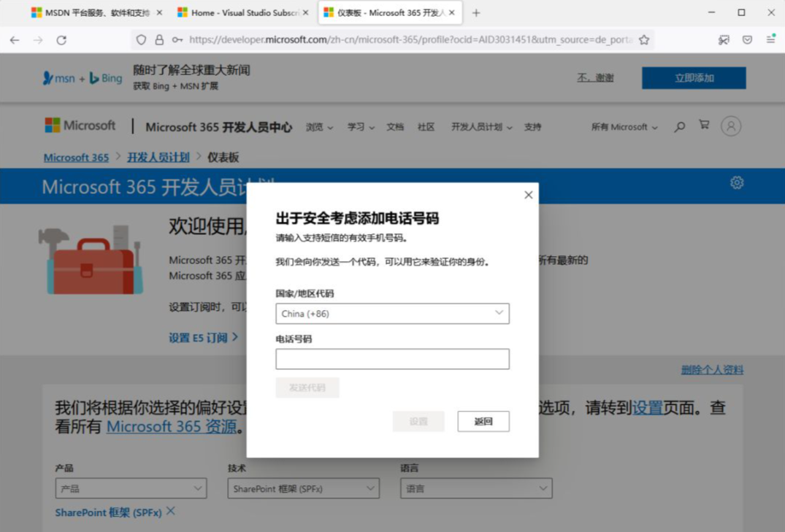Click the 发送代码 button
This screenshot has width=785, height=532.
[x=307, y=388]
